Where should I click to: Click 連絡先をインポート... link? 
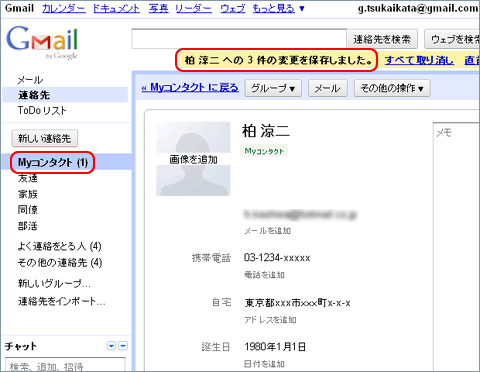click(62, 301)
